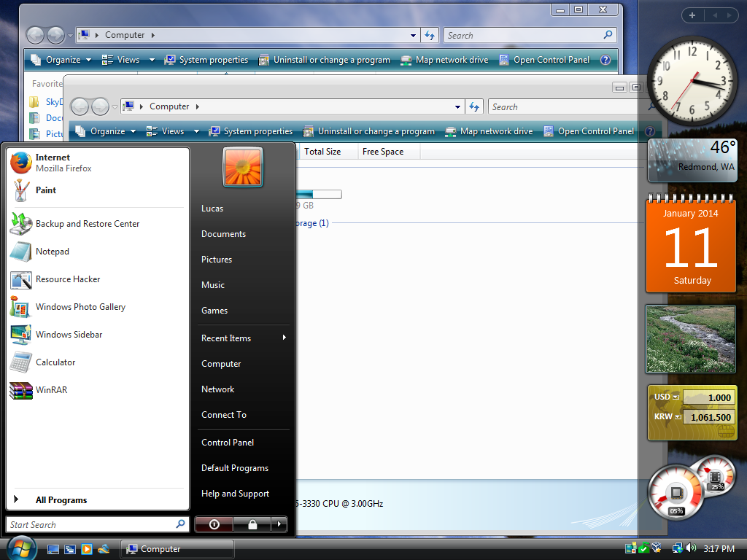This screenshot has width=747, height=560.
Task: Open Music from Start menu
Action: point(244,285)
